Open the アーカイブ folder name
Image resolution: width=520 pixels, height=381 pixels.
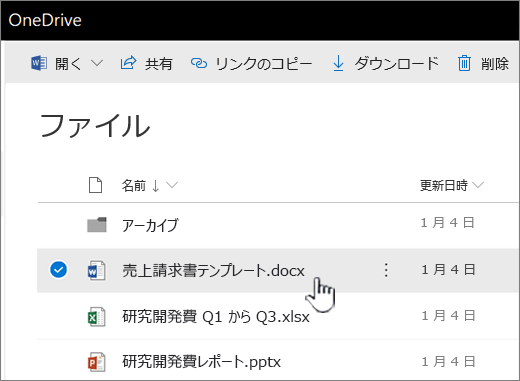point(150,225)
